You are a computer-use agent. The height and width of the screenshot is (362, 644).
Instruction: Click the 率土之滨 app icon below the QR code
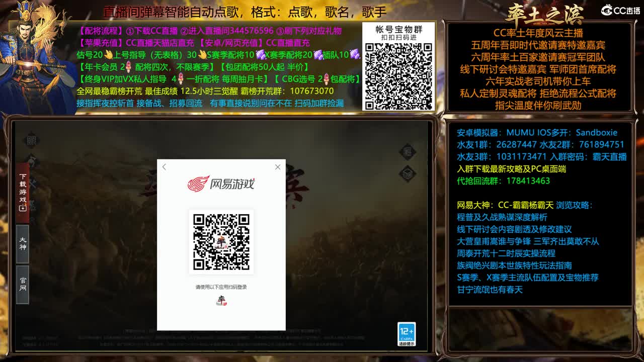tap(221, 300)
